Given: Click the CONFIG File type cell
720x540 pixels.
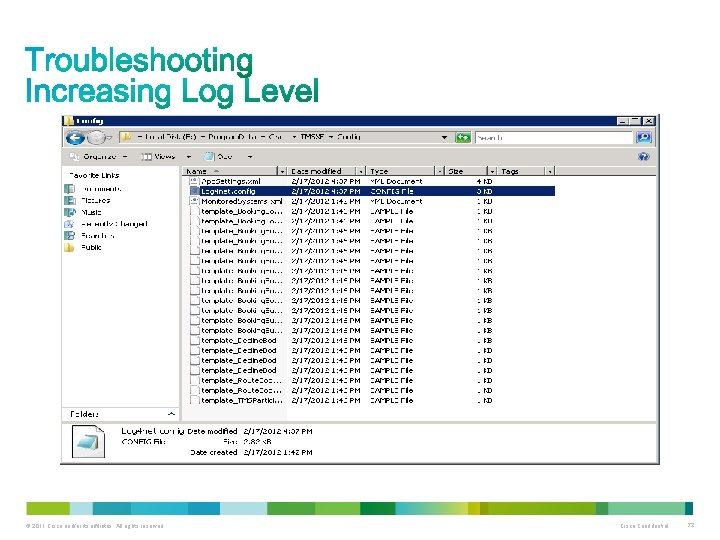Looking at the screenshot, I should [x=392, y=191].
